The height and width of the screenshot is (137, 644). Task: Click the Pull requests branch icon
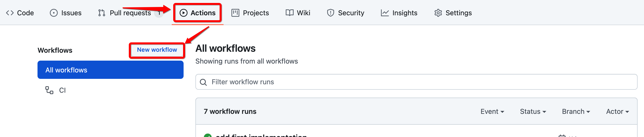101,13
